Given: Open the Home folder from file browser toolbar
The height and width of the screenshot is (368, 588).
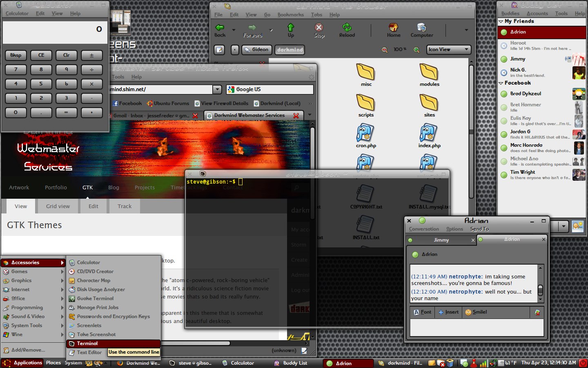Looking at the screenshot, I should pyautogui.click(x=393, y=30).
